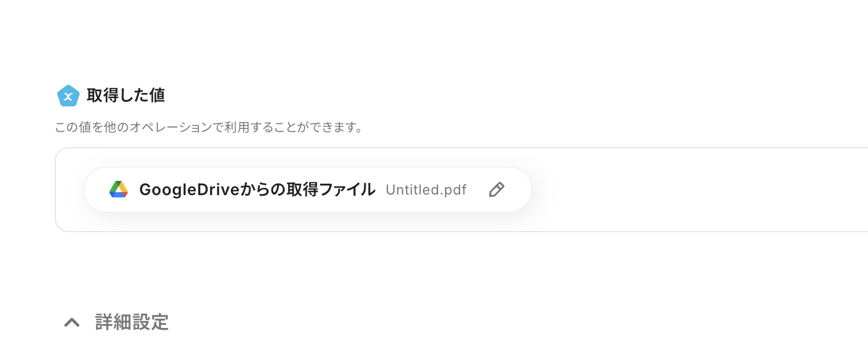The image size is (868, 340).
Task: Collapse 詳細設定 using the chevron arrow
Action: (x=72, y=322)
